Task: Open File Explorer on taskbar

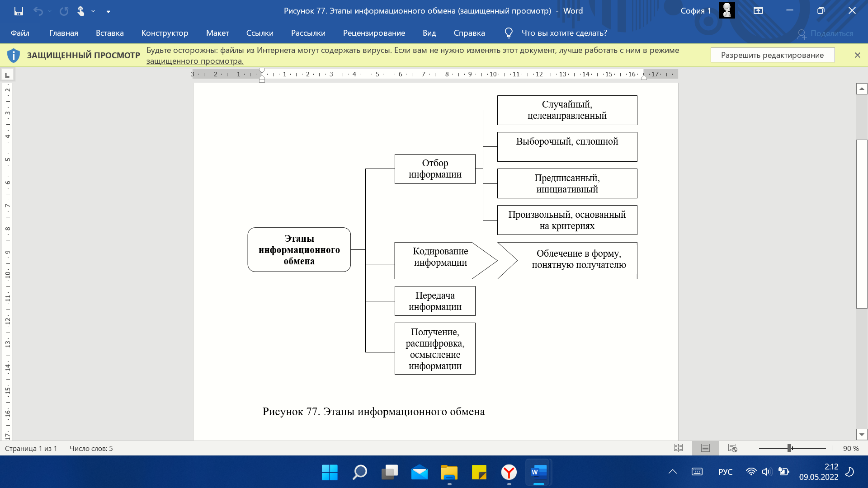Action: 449,472
